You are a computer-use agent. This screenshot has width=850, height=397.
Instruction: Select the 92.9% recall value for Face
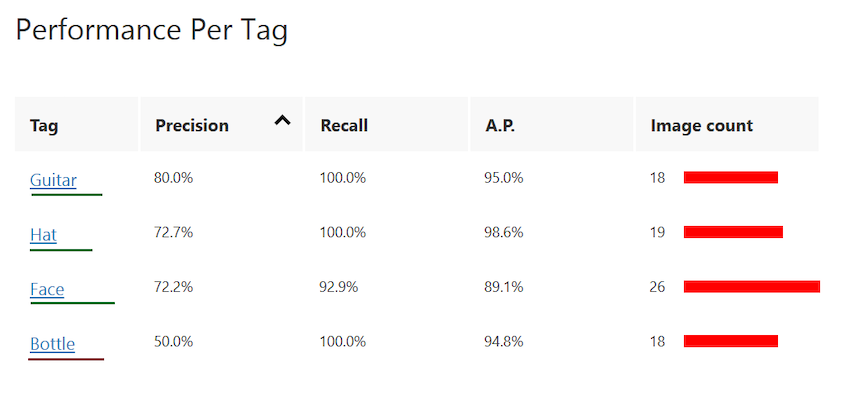[339, 286]
